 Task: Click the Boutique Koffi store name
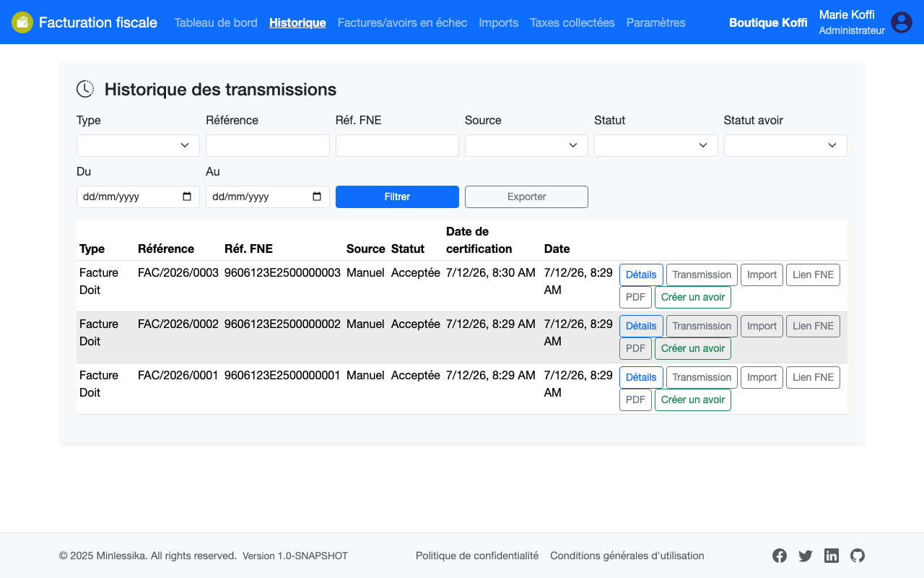pyautogui.click(x=768, y=22)
